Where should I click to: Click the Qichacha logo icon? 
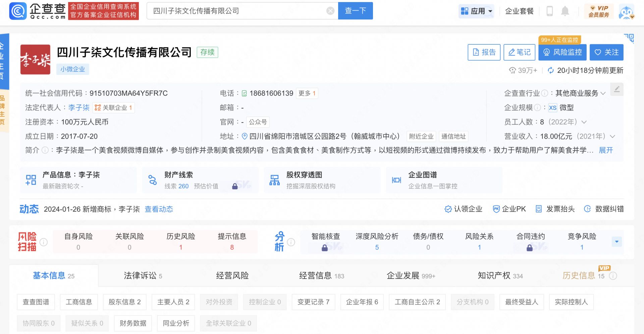click(18, 11)
